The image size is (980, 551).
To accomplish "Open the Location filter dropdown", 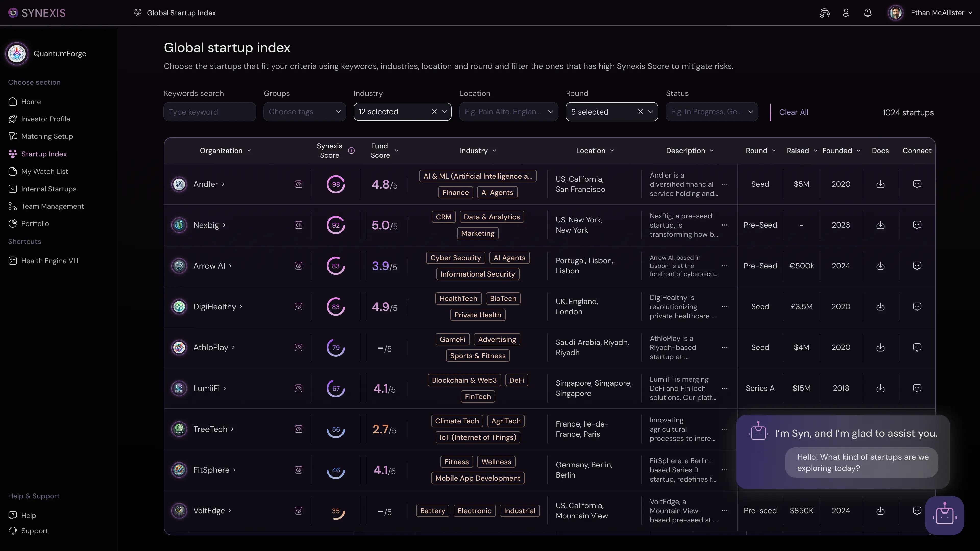I will pos(508,112).
